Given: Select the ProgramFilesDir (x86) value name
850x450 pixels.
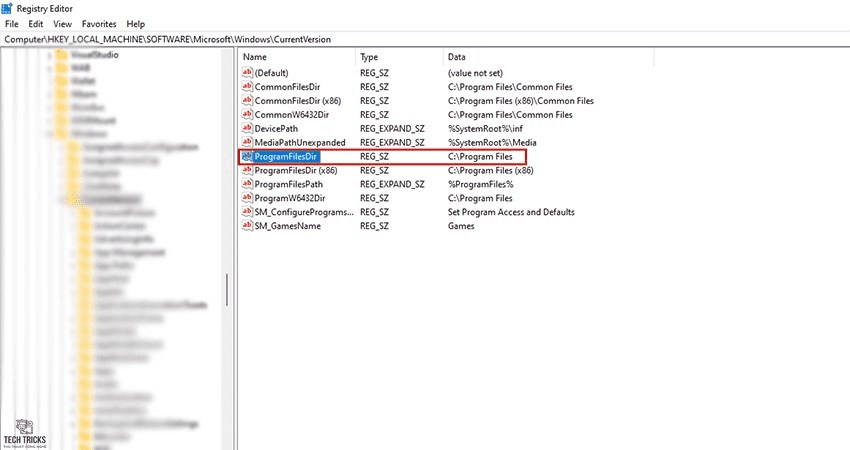Looking at the screenshot, I should [296, 170].
